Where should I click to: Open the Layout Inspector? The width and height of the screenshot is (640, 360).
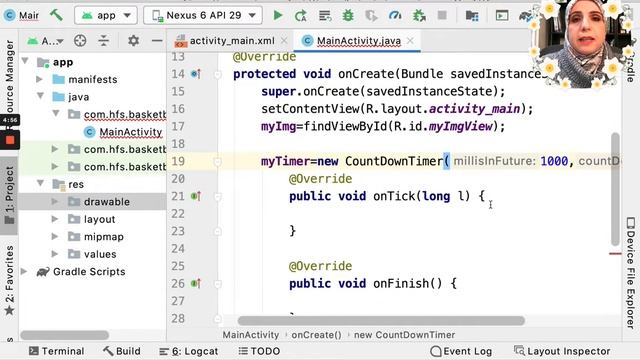pyautogui.click(x=562, y=351)
